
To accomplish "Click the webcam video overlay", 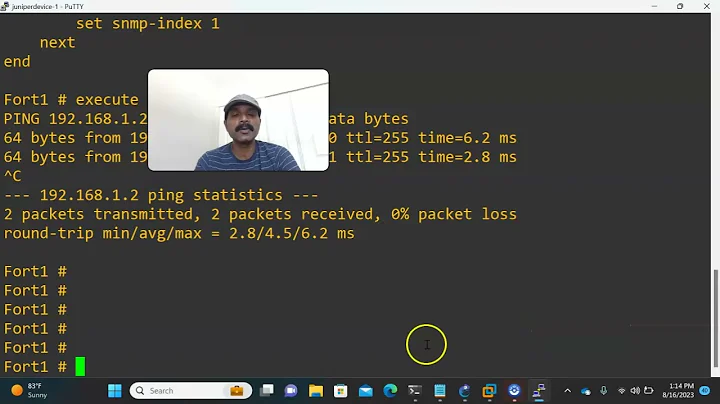I will pos(238,120).
